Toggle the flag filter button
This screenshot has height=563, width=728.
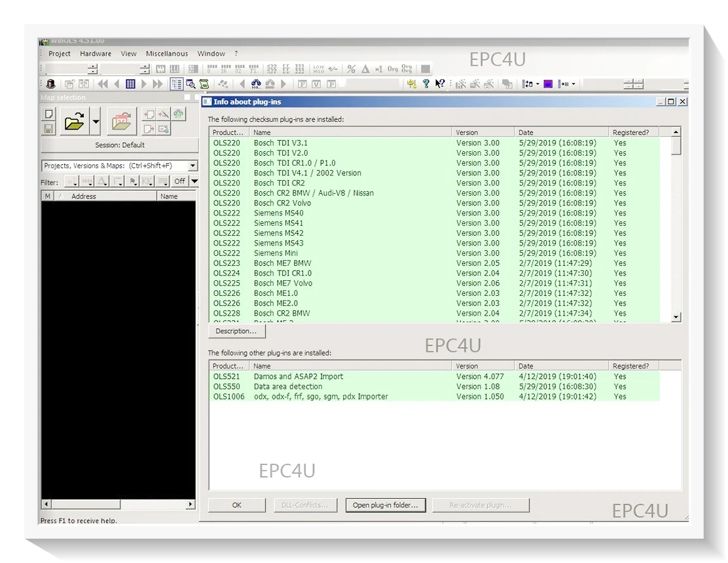pyautogui.click(x=132, y=181)
